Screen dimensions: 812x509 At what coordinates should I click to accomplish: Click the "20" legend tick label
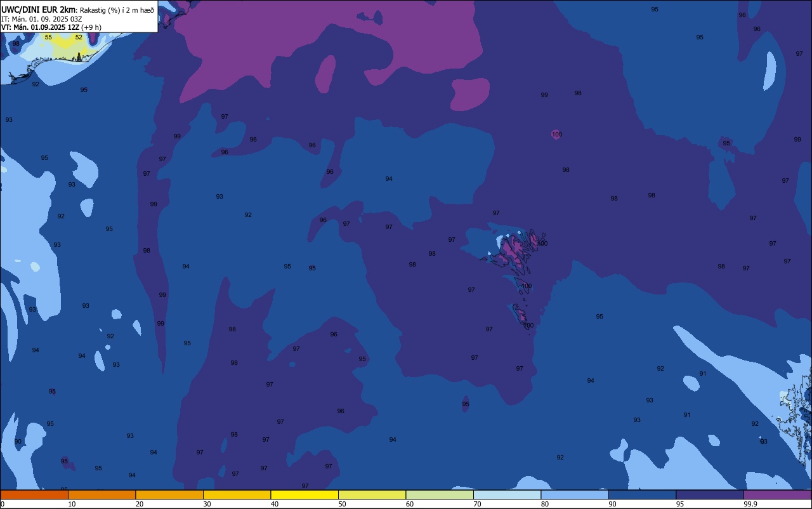140,504
